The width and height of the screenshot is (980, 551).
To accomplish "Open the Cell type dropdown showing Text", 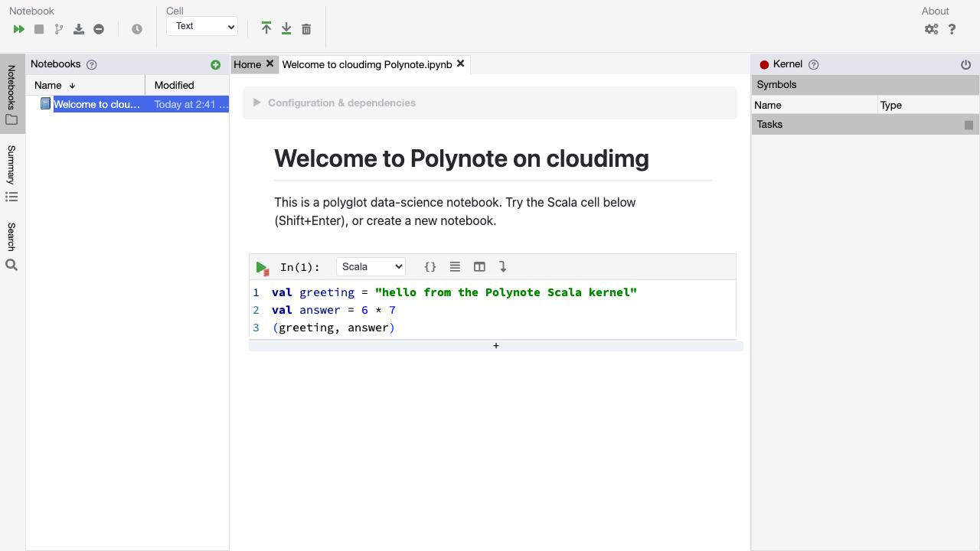I will tap(202, 26).
